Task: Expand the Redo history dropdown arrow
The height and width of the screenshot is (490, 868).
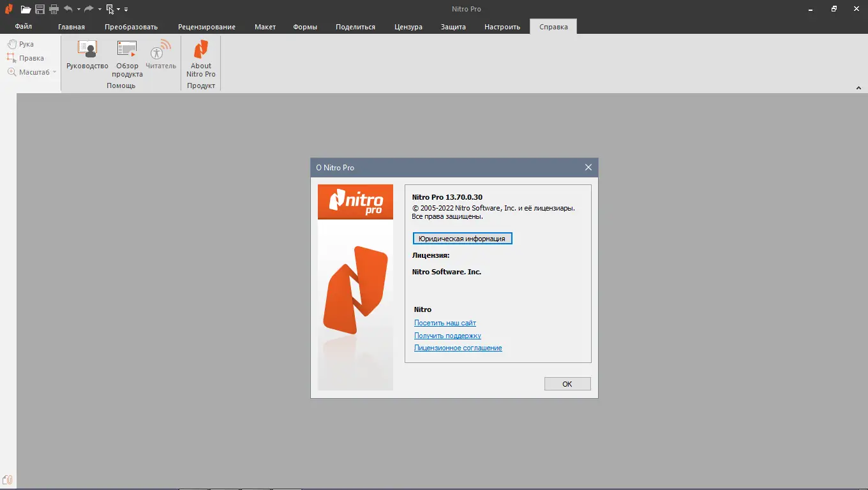Action: pos(100,10)
